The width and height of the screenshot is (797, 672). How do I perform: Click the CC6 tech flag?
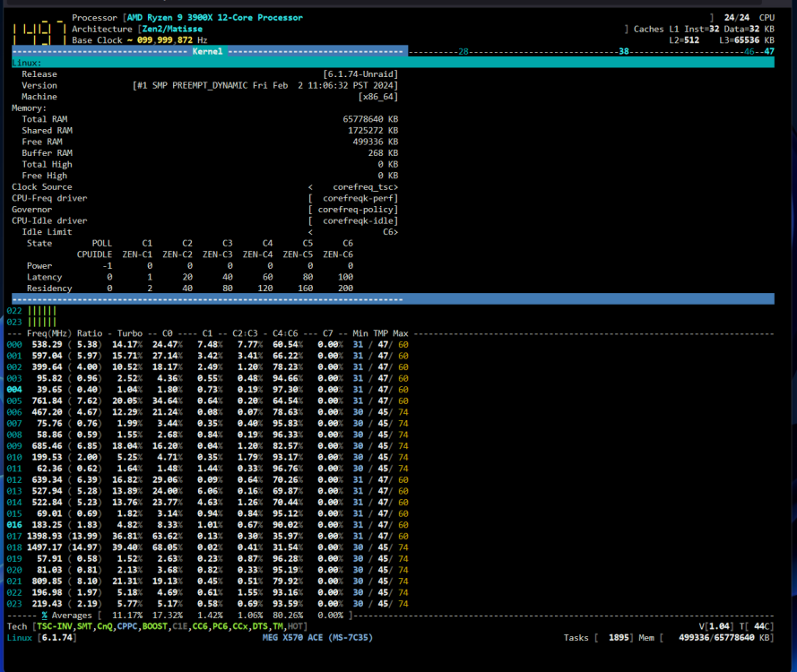pos(200,627)
